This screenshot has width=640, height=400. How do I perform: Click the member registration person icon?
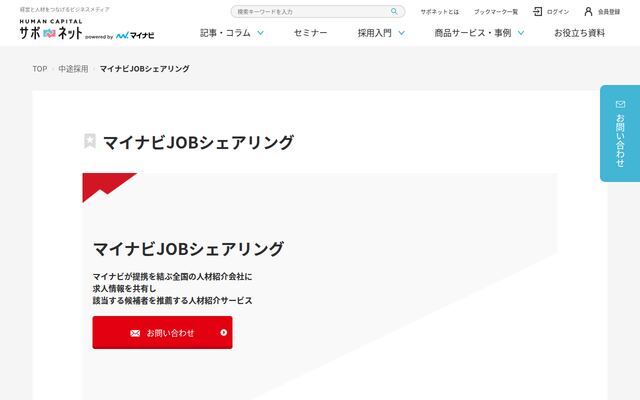click(x=588, y=11)
